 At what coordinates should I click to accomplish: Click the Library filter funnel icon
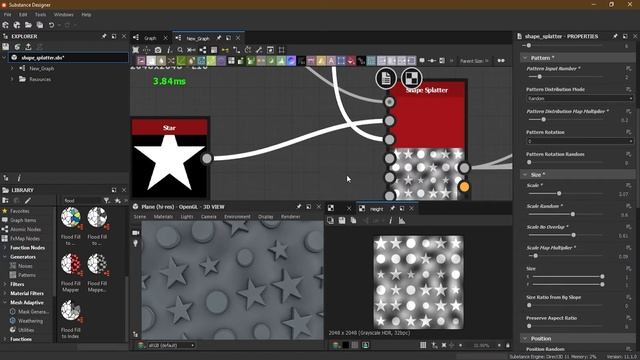point(107,200)
